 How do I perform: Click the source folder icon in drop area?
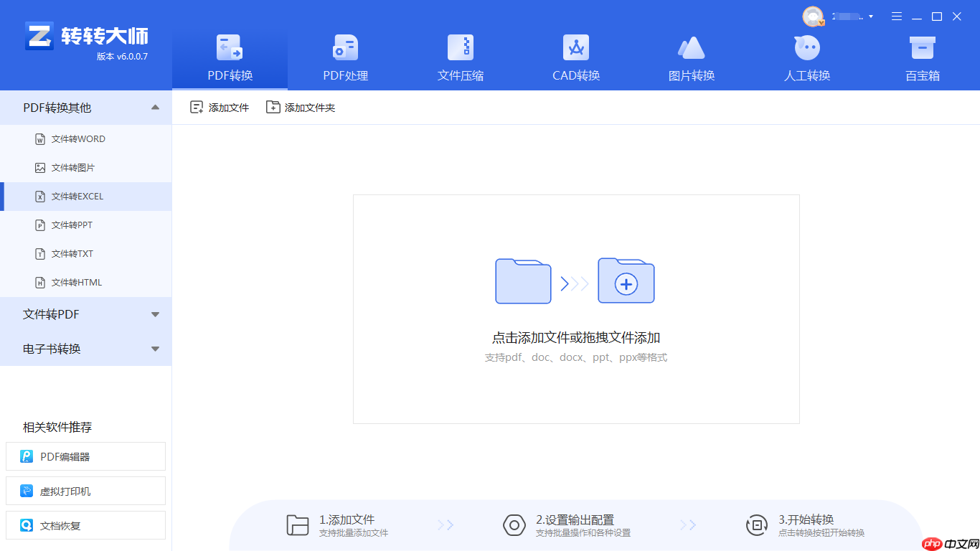(524, 281)
